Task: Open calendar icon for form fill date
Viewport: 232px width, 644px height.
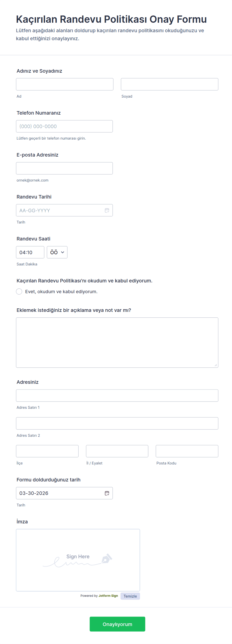Action: [107, 493]
